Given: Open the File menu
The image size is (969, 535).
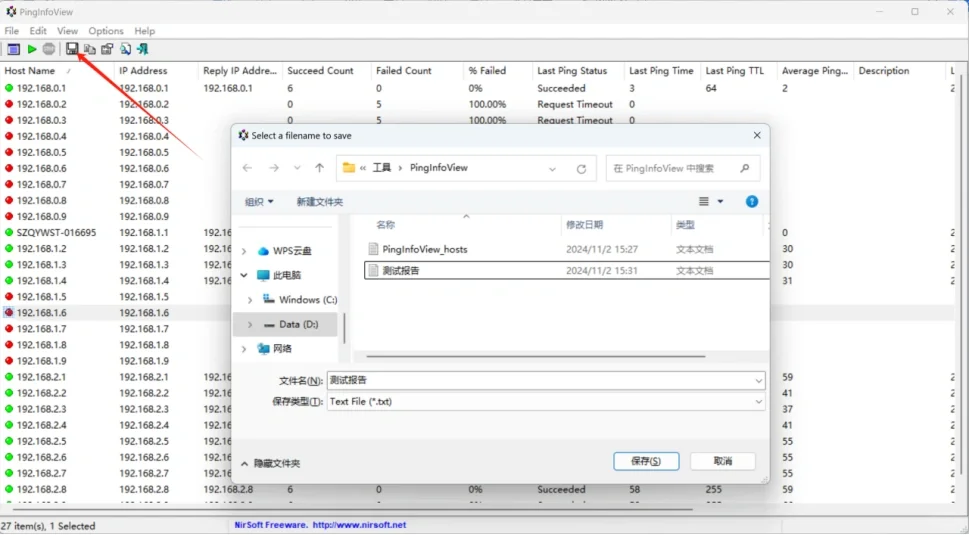Looking at the screenshot, I should (12, 31).
